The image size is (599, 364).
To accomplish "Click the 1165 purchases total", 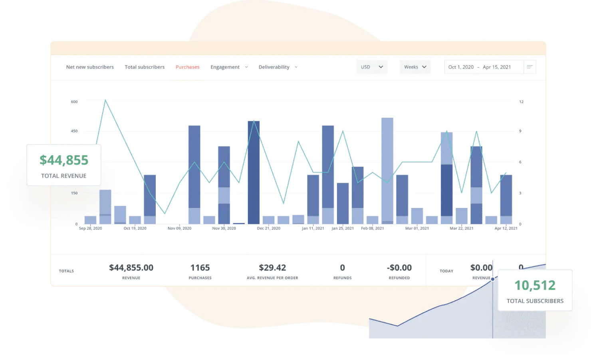I will [200, 268].
